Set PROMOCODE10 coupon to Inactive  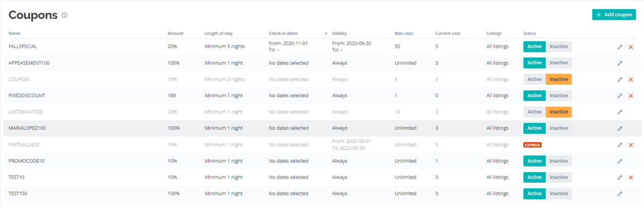pyautogui.click(x=558, y=161)
